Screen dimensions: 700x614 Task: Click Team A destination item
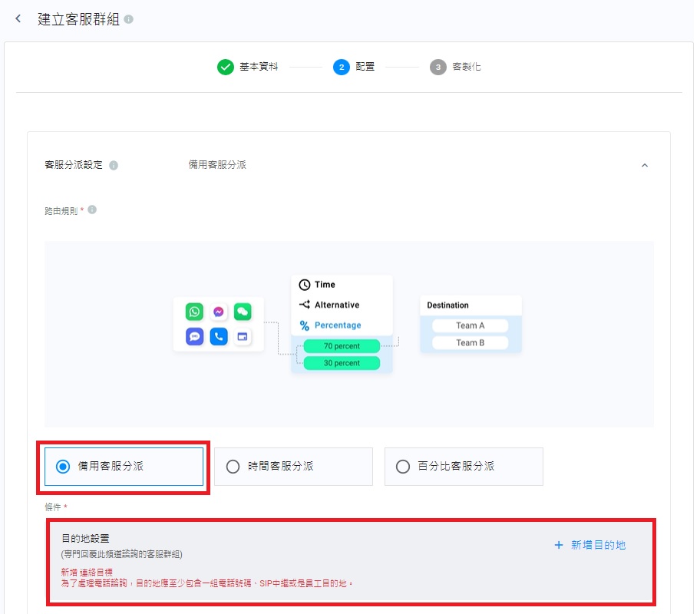470,325
